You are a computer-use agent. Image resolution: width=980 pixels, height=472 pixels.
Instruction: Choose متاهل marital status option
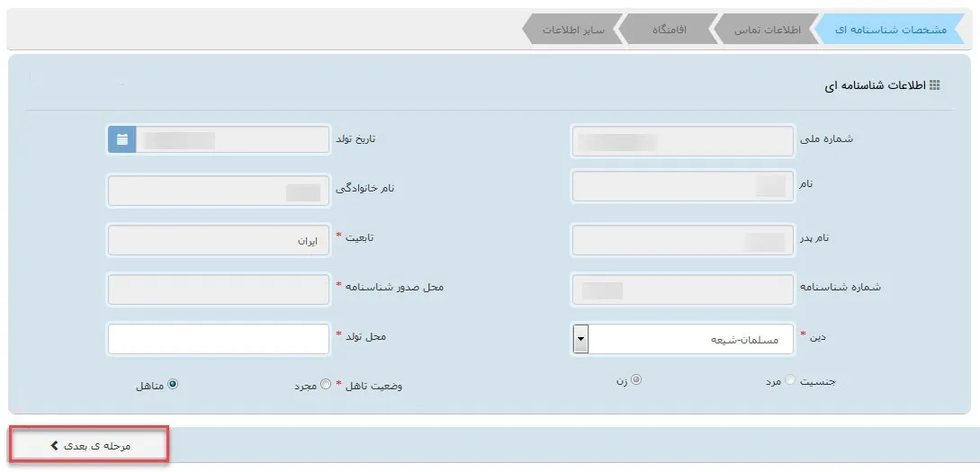(x=173, y=384)
